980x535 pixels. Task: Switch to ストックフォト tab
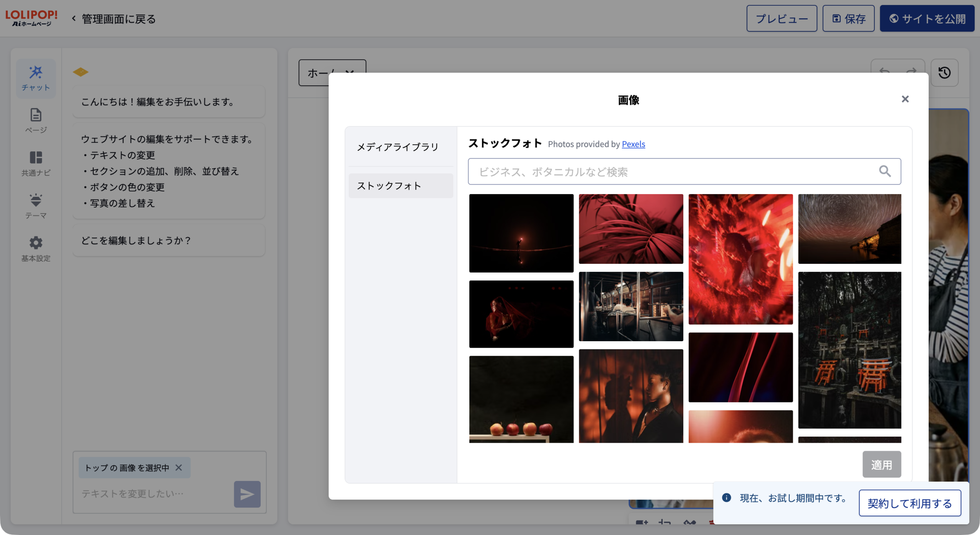pyautogui.click(x=401, y=186)
